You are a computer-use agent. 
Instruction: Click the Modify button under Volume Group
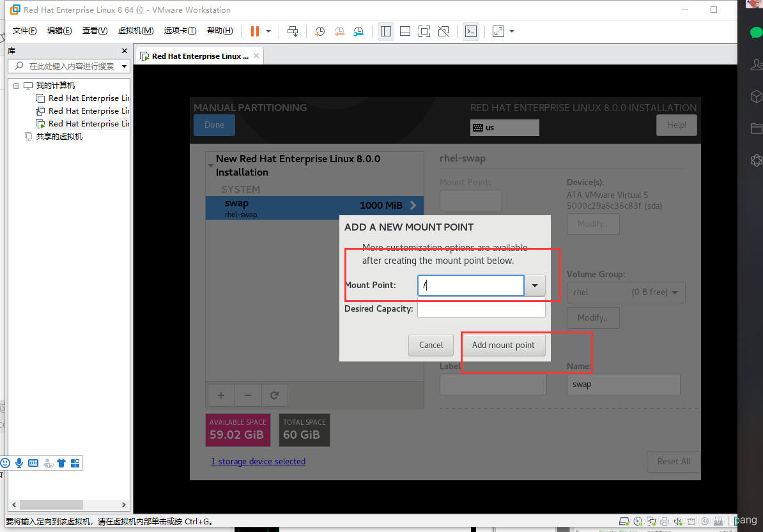point(593,317)
